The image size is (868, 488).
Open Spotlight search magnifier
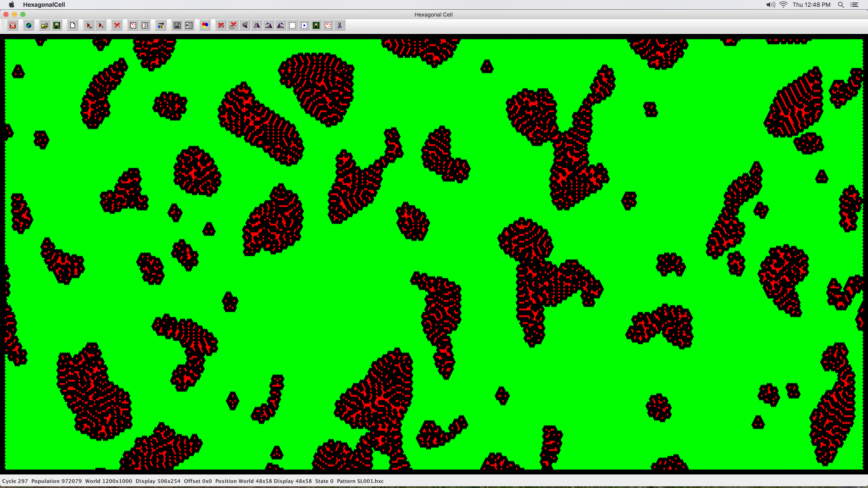(x=841, y=5)
